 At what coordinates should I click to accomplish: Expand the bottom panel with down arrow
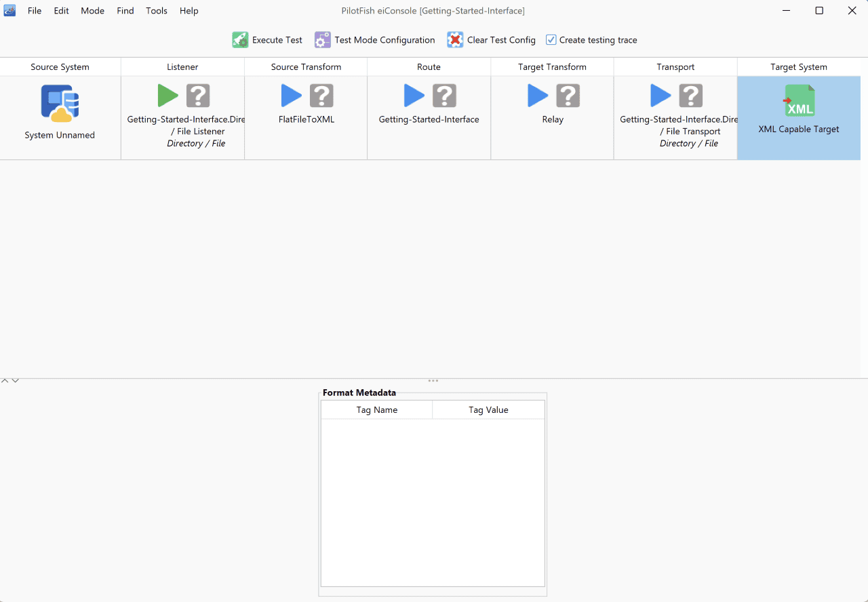15,381
